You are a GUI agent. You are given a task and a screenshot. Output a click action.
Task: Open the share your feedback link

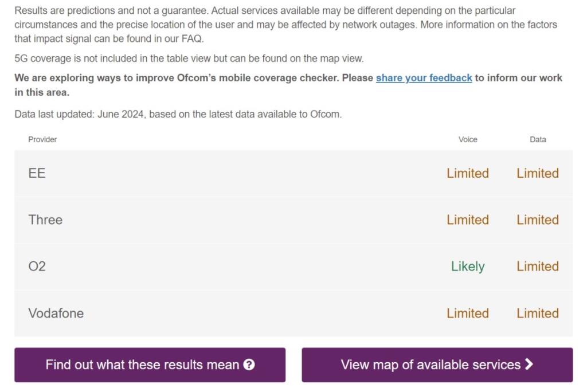click(424, 78)
